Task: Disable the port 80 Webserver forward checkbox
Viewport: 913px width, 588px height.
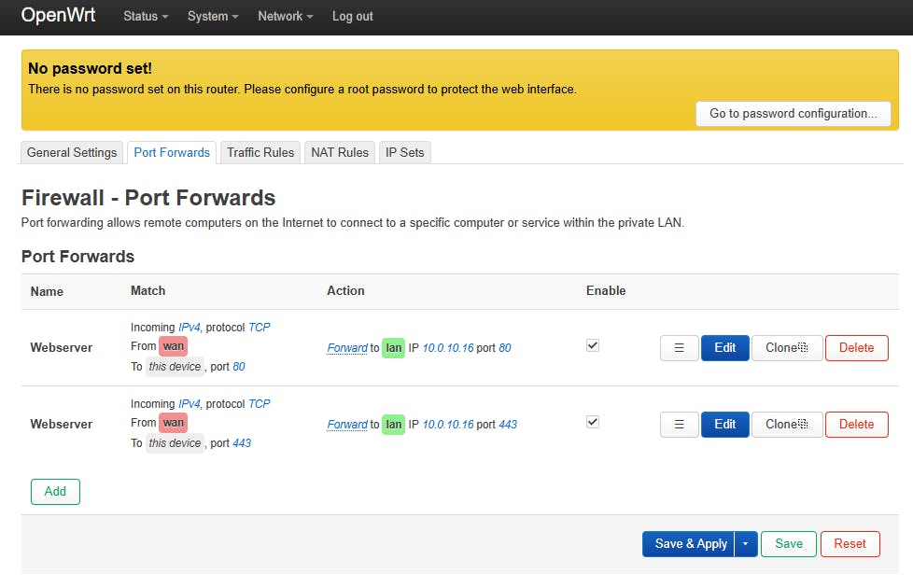Action: coord(593,345)
